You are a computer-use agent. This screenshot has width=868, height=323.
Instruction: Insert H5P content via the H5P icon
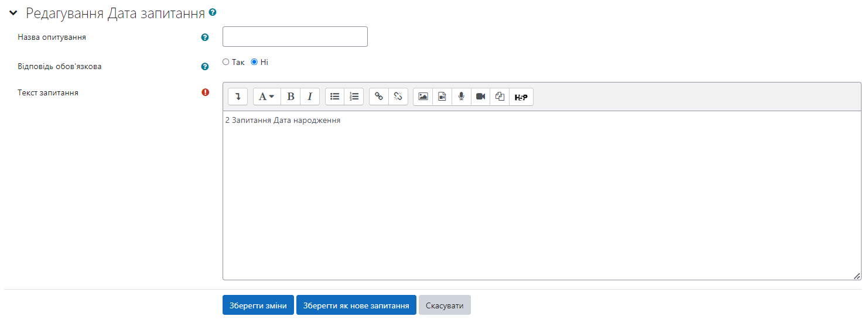coord(521,97)
